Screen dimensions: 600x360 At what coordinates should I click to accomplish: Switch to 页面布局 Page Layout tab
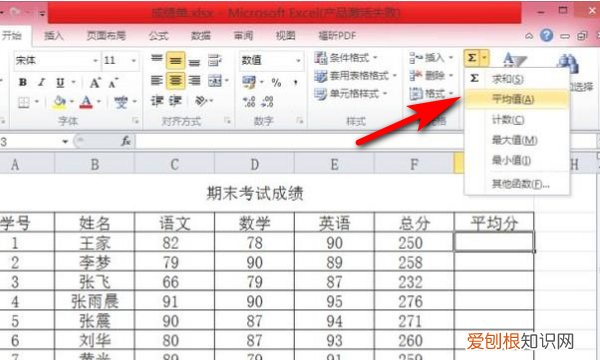(x=106, y=36)
